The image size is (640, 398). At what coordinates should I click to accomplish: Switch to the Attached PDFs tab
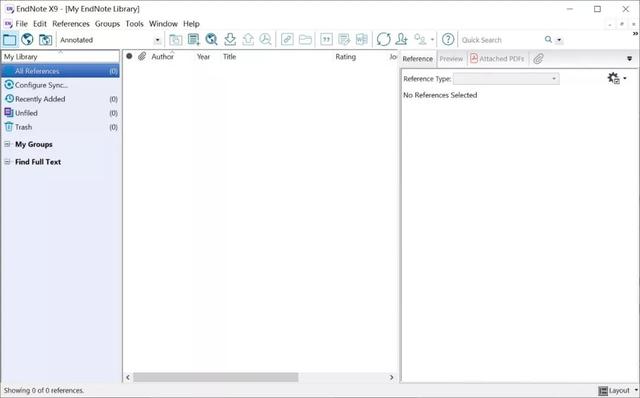[x=498, y=59]
